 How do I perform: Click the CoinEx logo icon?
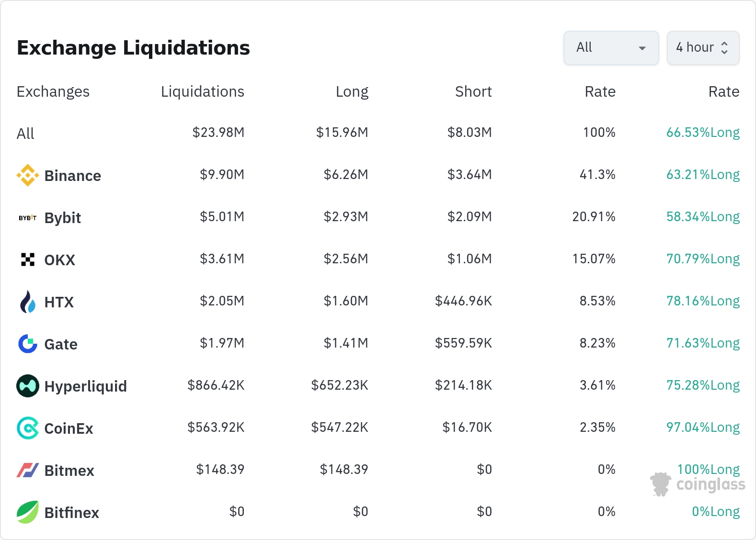click(x=28, y=428)
